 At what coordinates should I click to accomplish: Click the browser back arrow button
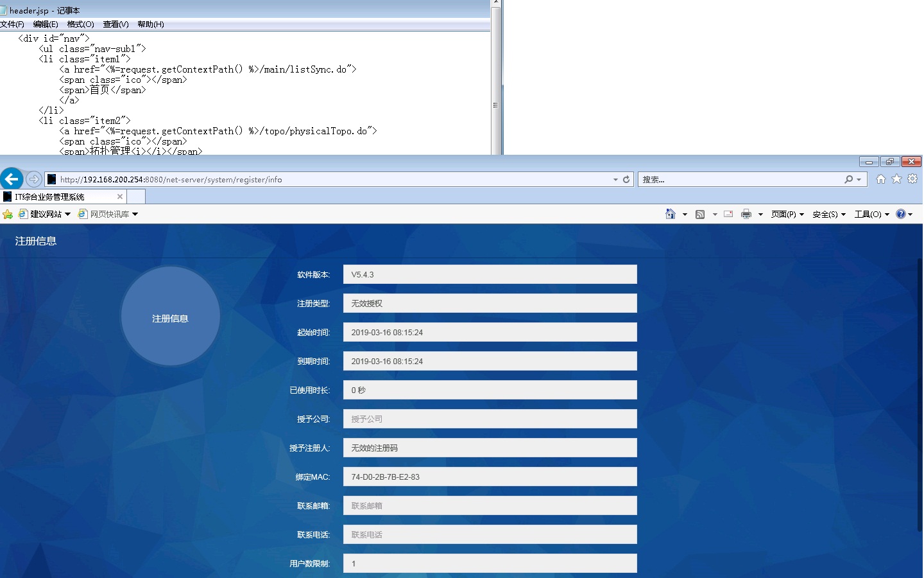[12, 179]
